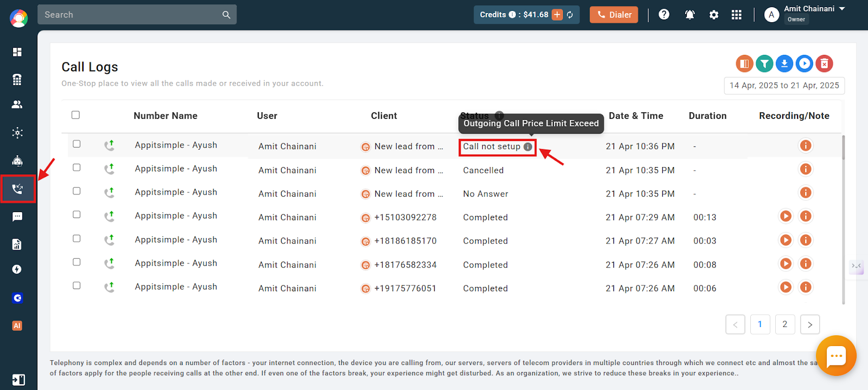Go to previous page arrow
Image resolution: width=868 pixels, height=390 pixels.
click(735, 324)
